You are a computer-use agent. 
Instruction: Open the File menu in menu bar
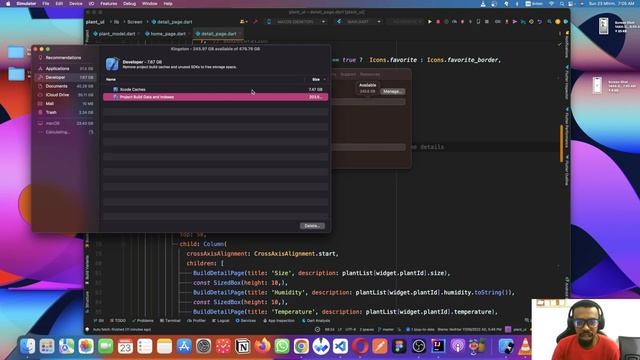46,4
